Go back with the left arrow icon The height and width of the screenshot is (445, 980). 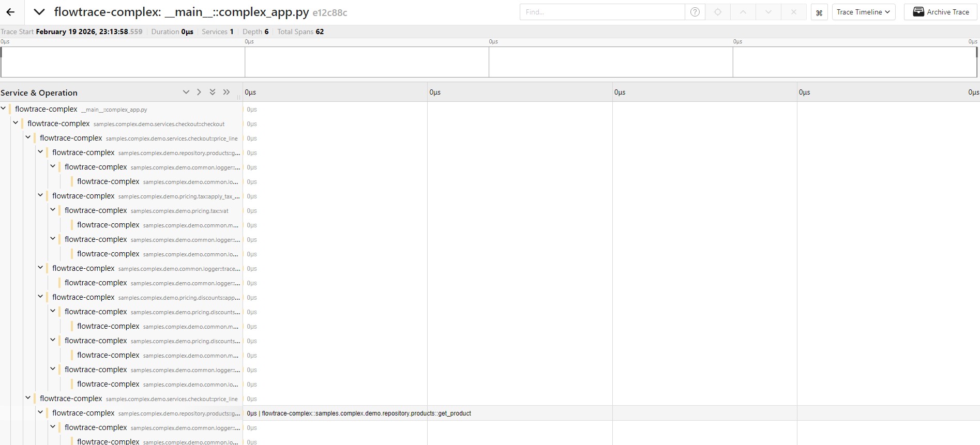[x=10, y=12]
